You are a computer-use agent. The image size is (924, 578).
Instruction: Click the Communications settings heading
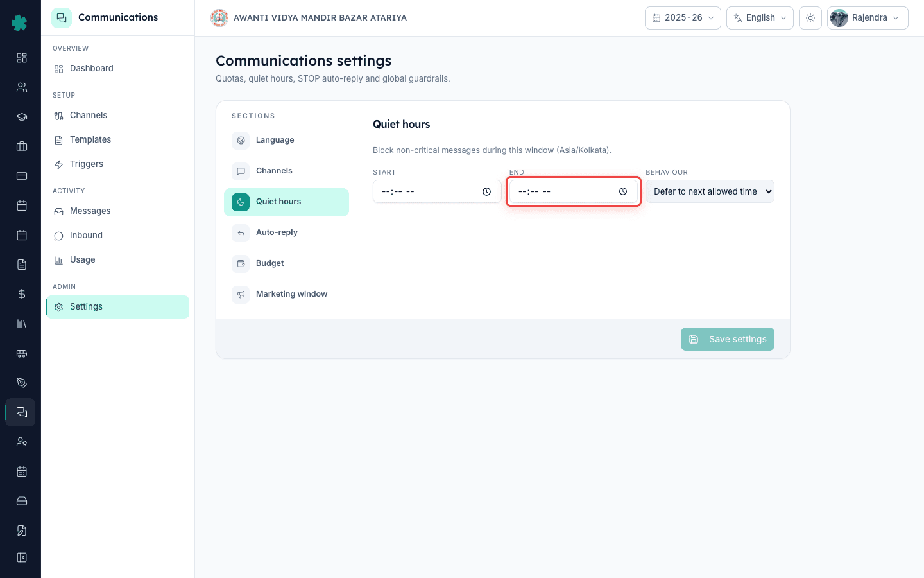click(304, 60)
